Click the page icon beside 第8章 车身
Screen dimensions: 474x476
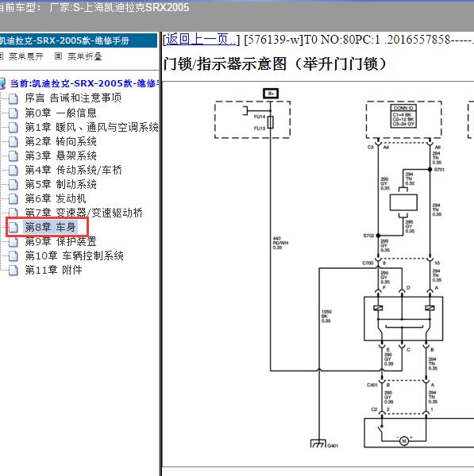[x=13, y=227]
